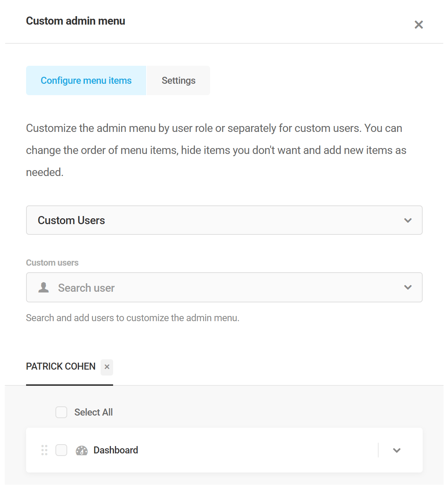The height and width of the screenshot is (485, 448).
Task: Switch to the Settings tab
Action: (x=178, y=80)
